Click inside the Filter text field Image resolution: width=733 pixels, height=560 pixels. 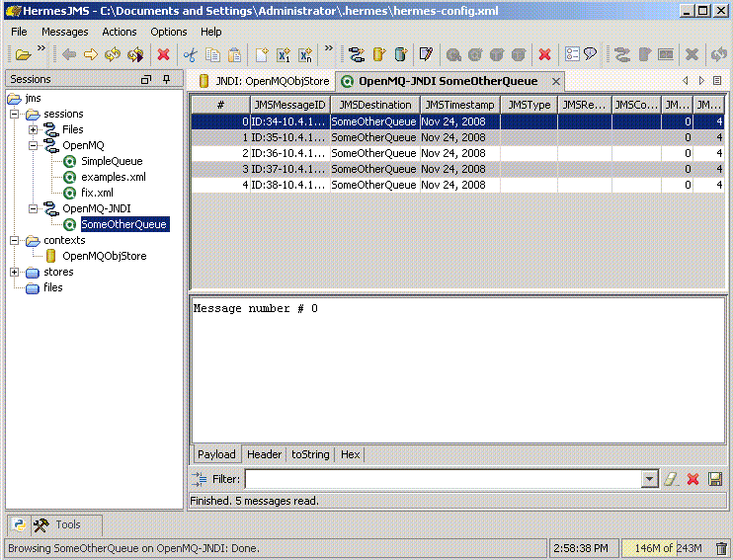coord(443,479)
